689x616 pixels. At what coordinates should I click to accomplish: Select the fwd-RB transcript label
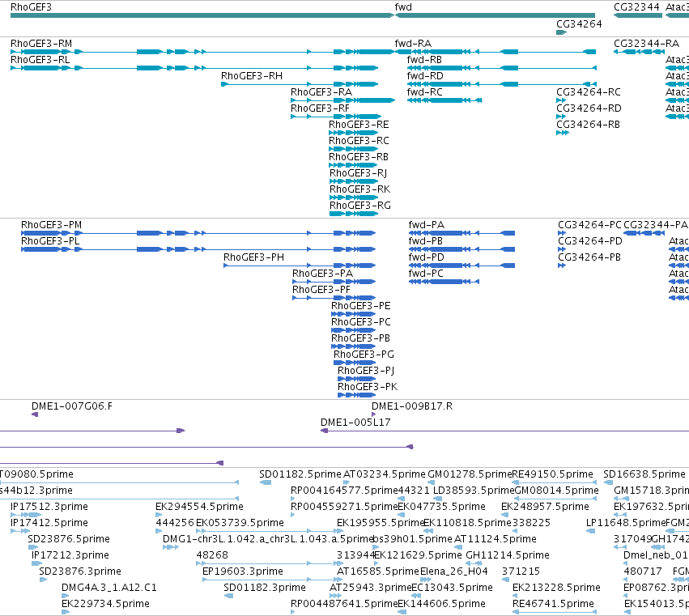[424, 60]
